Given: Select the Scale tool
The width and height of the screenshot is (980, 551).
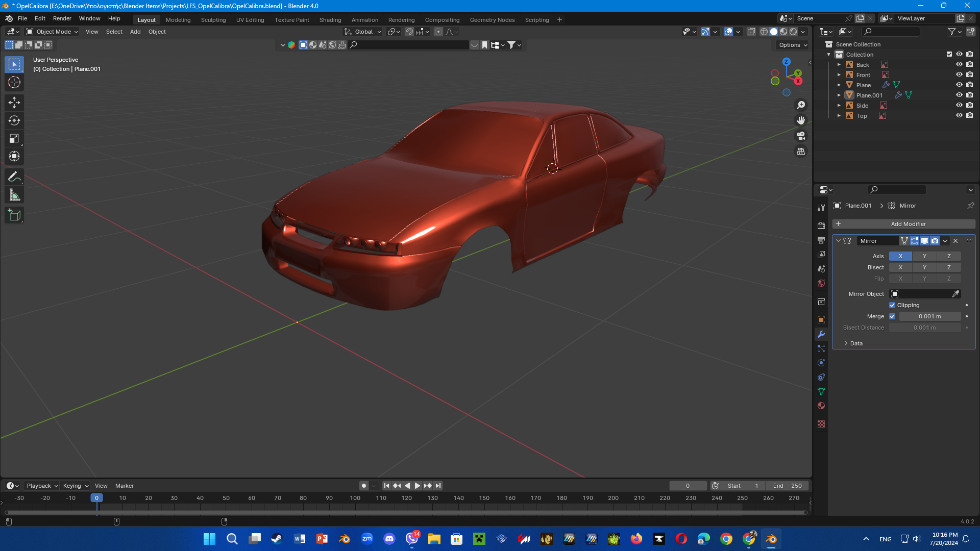Looking at the screenshot, I should pos(14,138).
